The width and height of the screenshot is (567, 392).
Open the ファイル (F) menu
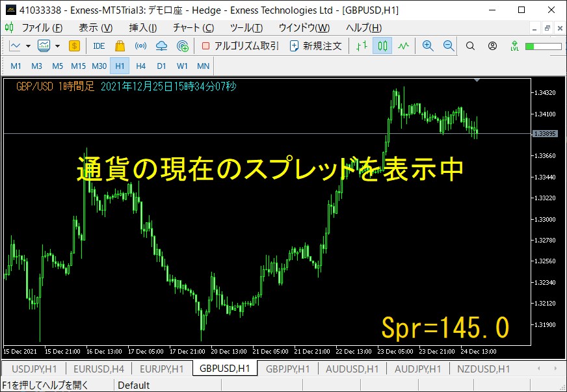click(42, 27)
